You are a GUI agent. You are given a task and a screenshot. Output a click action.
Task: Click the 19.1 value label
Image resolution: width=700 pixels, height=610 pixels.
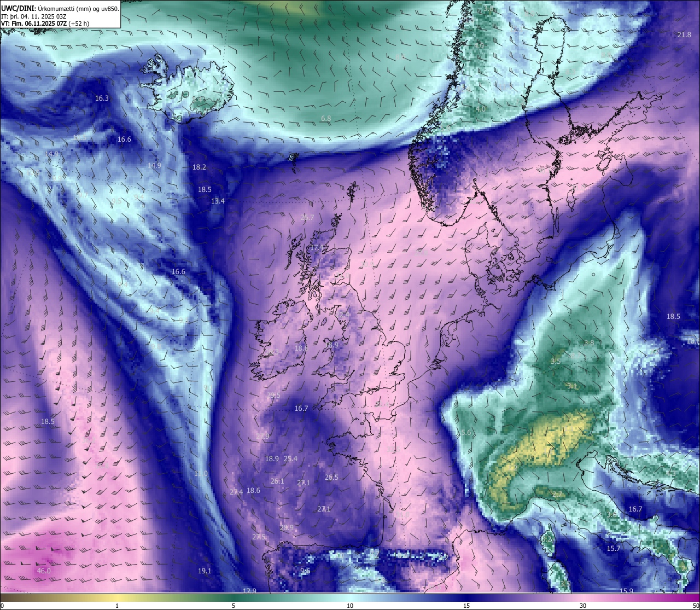click(x=204, y=571)
